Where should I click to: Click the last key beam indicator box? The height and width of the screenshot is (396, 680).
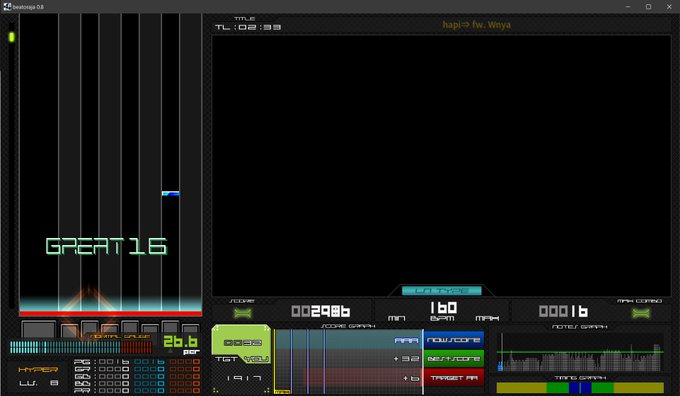[x=190, y=329]
